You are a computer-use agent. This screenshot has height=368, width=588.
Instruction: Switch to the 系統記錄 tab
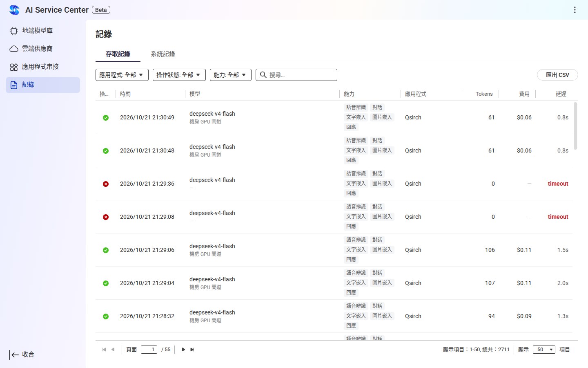click(x=163, y=54)
